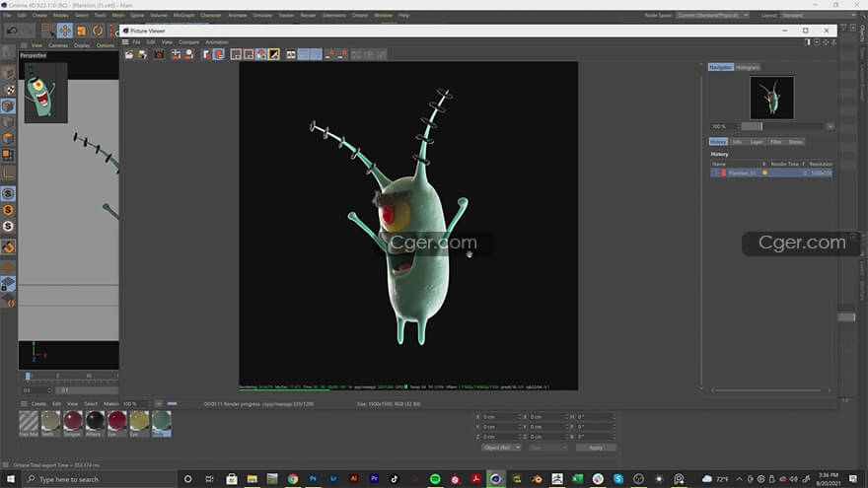The height and width of the screenshot is (488, 868).
Task: Open Animation menu in Picture Viewer
Action: click(217, 42)
